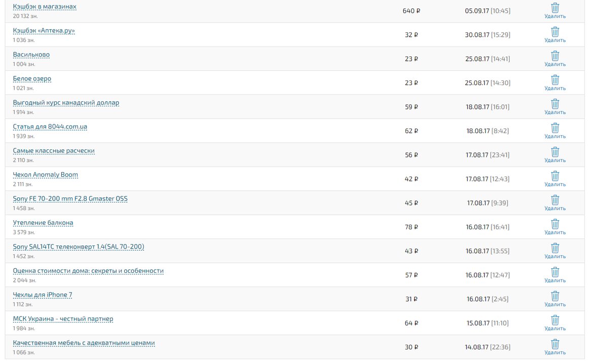The height and width of the screenshot is (364, 608).
Task: Click the date 17.08.17 [23:41]
Action: coord(487,155)
